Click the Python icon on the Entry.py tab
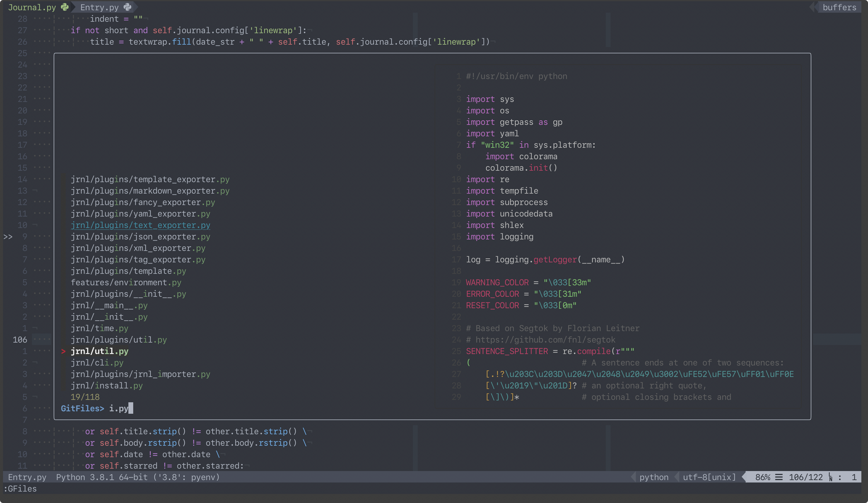The height and width of the screenshot is (503, 868). [x=127, y=7]
